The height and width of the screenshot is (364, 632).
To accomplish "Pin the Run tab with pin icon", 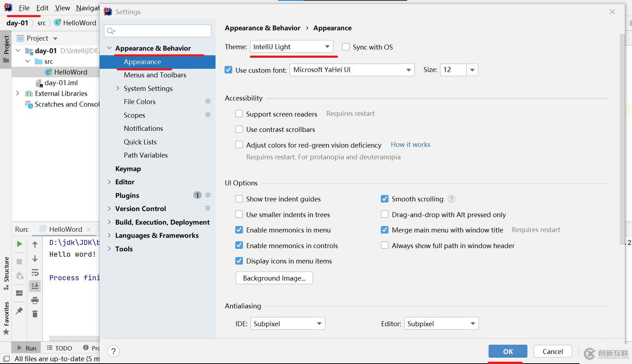I will (x=19, y=311).
